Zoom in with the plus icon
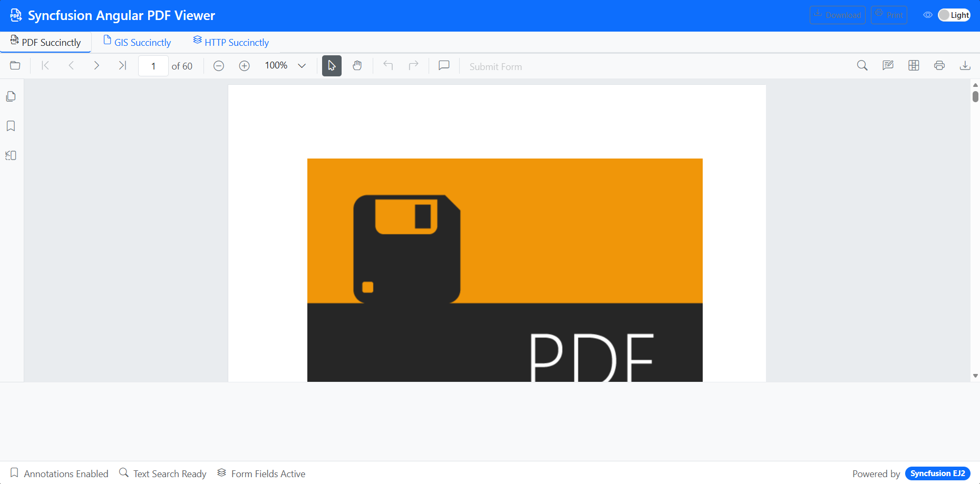The height and width of the screenshot is (484, 980). pos(245,66)
